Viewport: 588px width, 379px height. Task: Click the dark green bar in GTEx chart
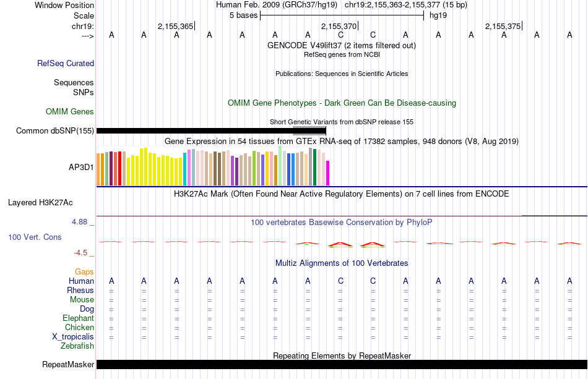click(314, 167)
